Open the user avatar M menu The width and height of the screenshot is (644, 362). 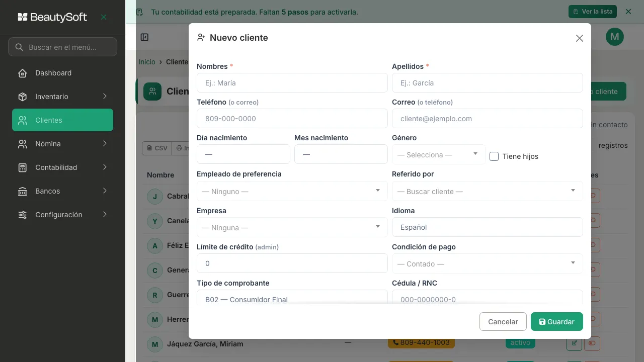(615, 37)
